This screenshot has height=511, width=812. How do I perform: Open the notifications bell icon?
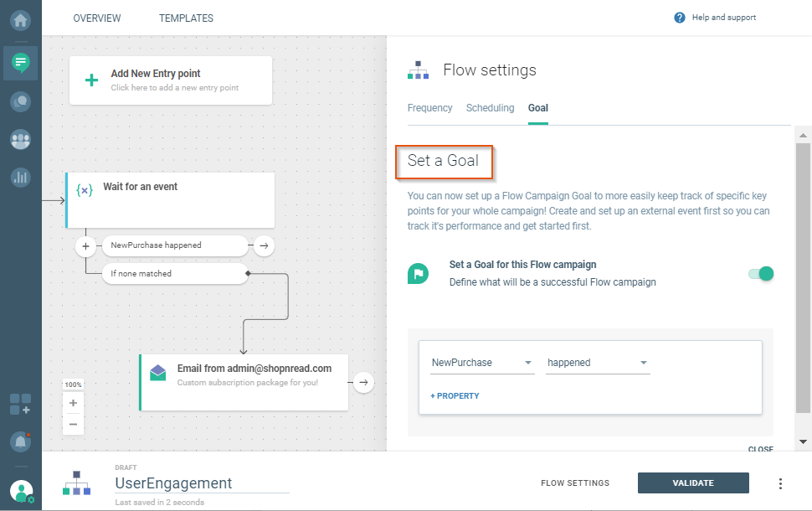(x=20, y=441)
